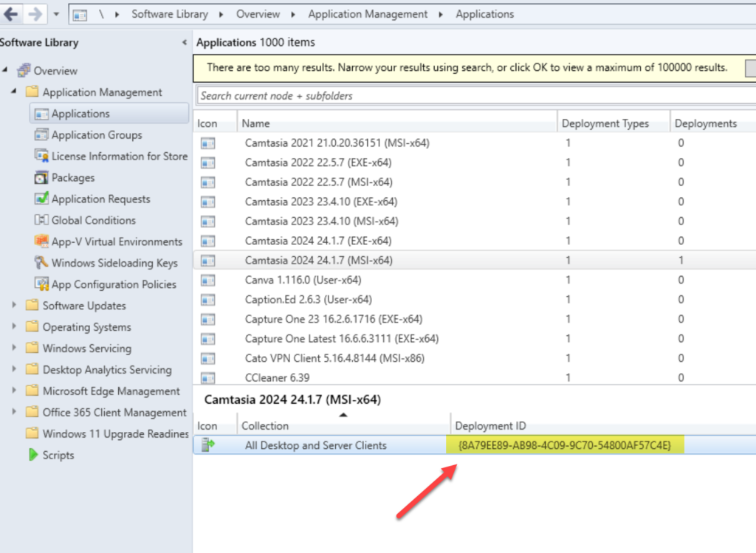This screenshot has width=756, height=553.
Task: Click the green Scripts icon
Action: 32,455
